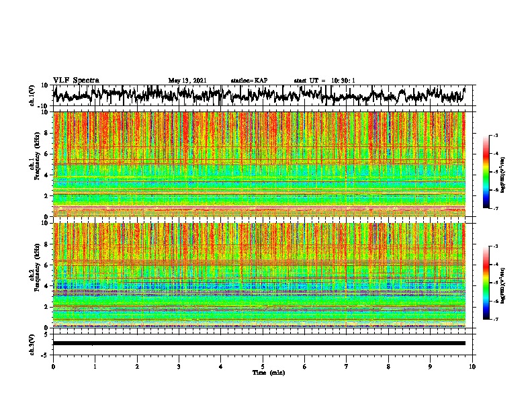This screenshot has width=532, height=411.
Task: Click the ch.1 spectrogram color scale bar
Action: pos(486,172)
